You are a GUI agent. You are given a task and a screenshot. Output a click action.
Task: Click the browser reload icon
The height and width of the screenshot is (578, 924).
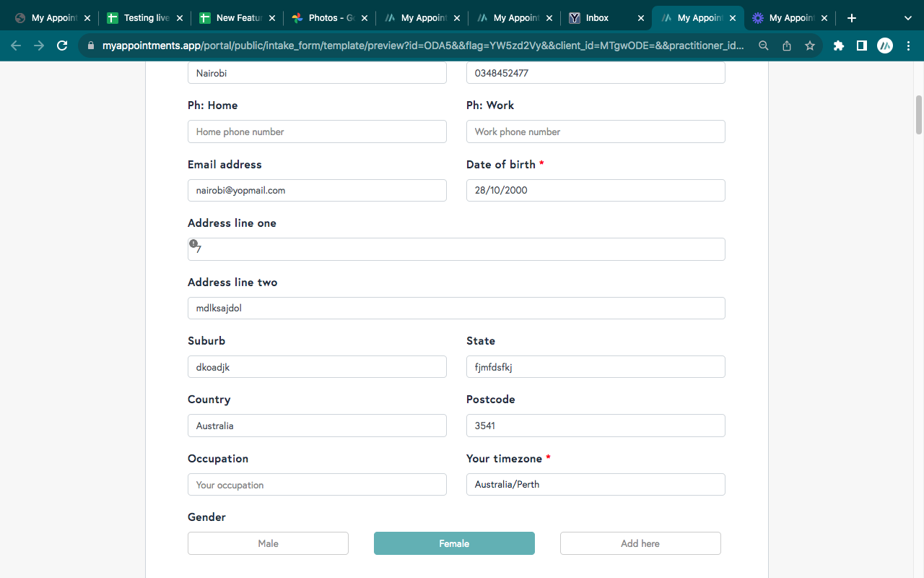pos(62,46)
